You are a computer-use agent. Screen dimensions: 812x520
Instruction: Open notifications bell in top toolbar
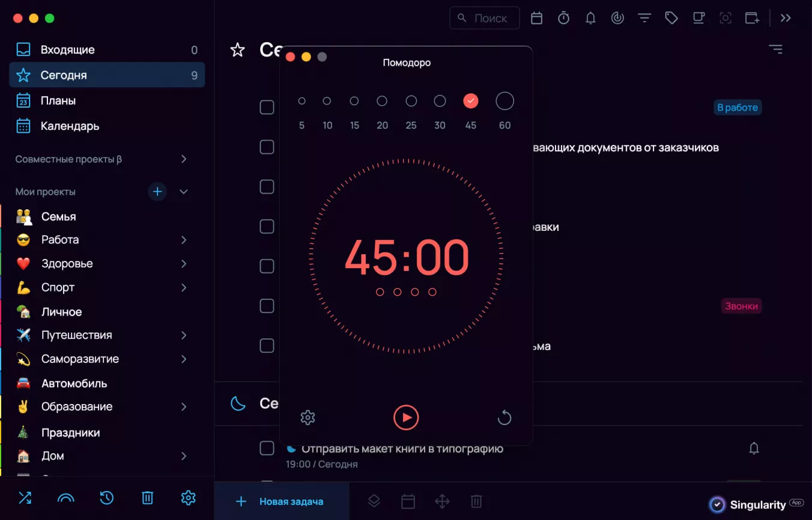590,18
